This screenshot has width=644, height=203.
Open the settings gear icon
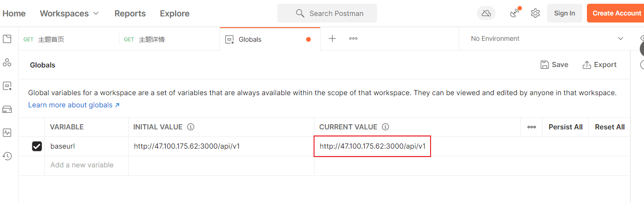click(535, 13)
